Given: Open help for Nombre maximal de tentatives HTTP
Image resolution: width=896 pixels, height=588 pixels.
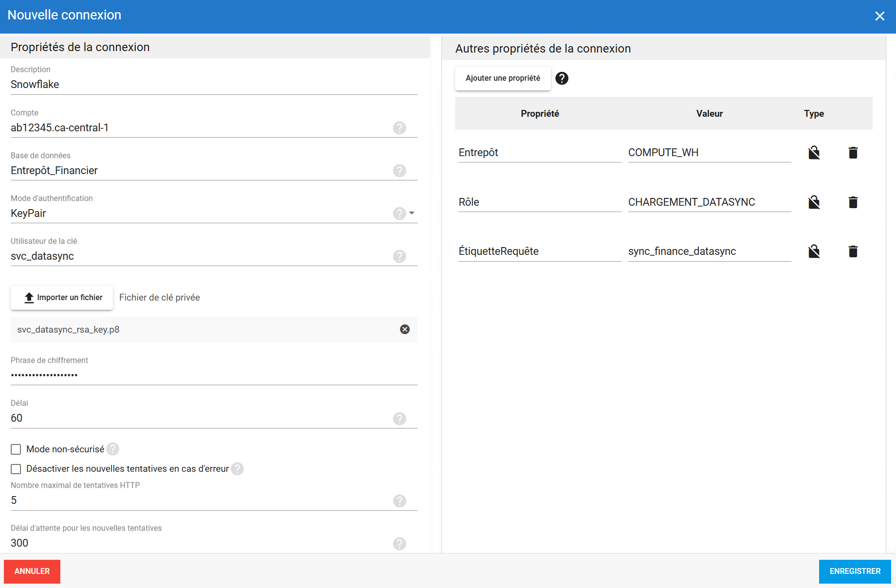Looking at the screenshot, I should pyautogui.click(x=400, y=501).
